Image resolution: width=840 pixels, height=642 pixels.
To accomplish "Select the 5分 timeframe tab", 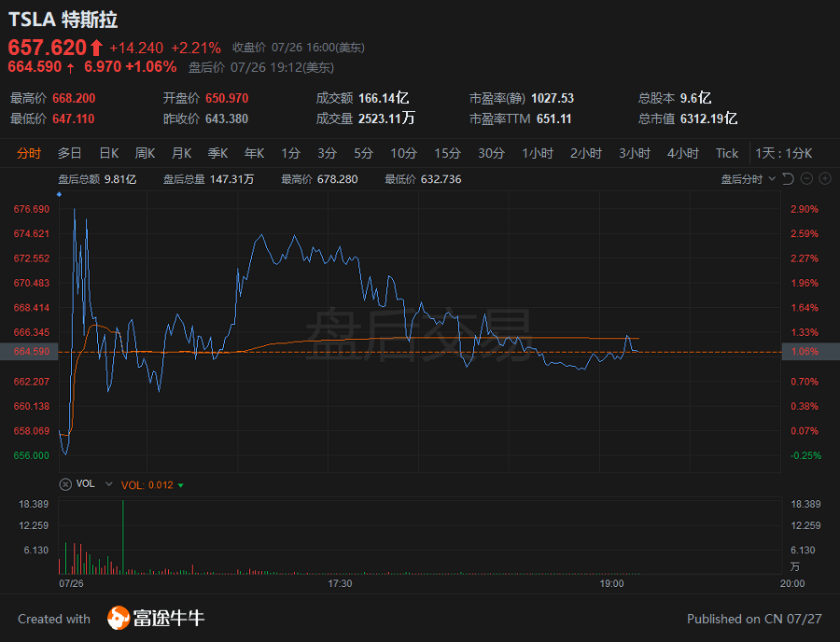I will coord(363,153).
